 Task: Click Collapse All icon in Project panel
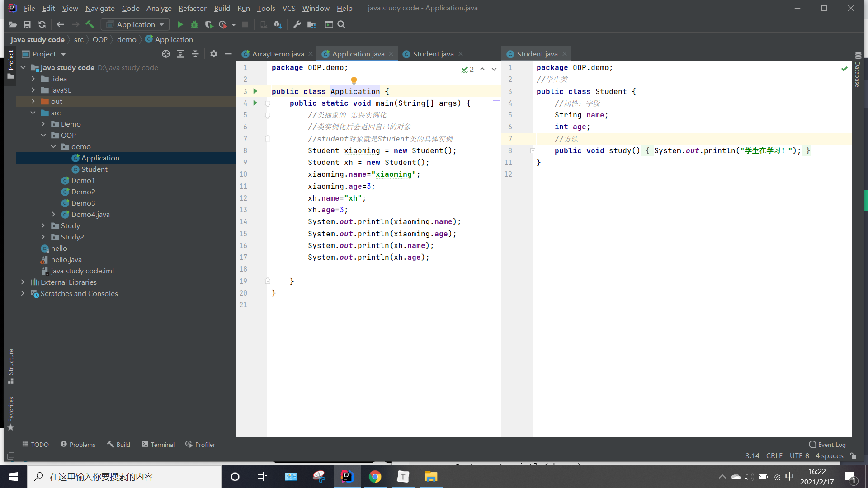(x=195, y=54)
